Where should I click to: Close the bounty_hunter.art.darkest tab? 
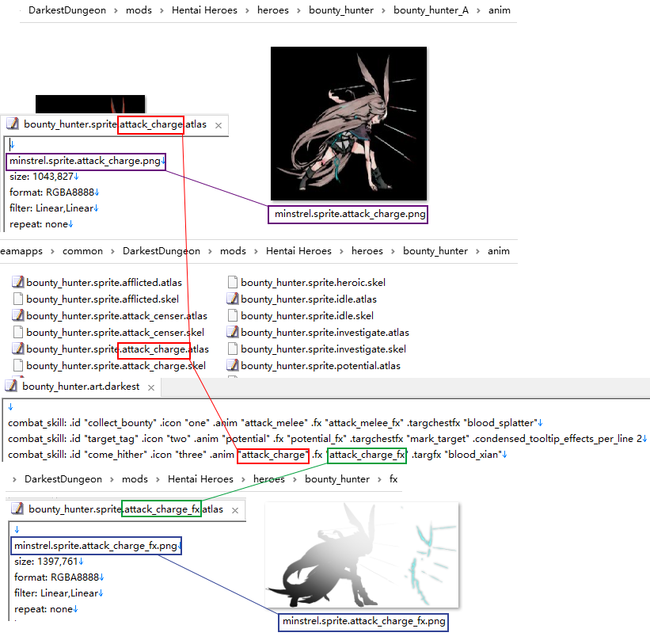click(151, 387)
